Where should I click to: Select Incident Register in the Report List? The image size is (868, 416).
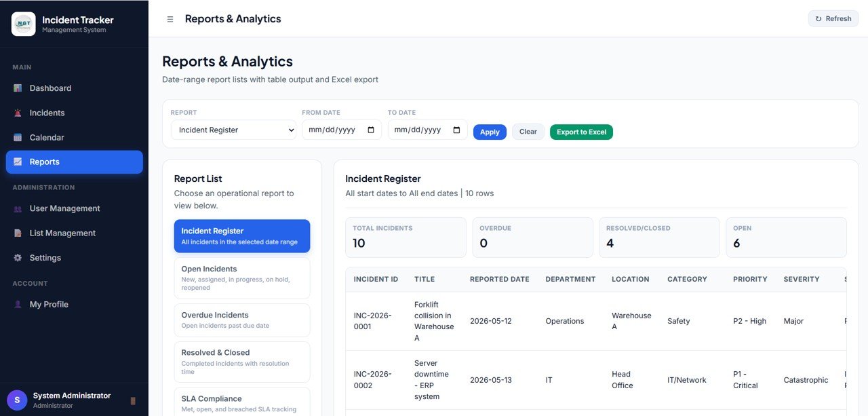pyautogui.click(x=242, y=236)
